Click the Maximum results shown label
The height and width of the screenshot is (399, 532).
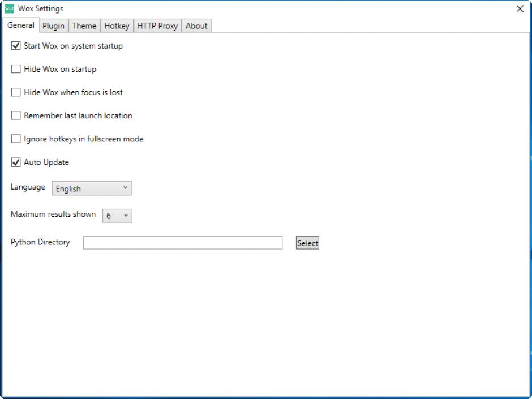coord(53,214)
